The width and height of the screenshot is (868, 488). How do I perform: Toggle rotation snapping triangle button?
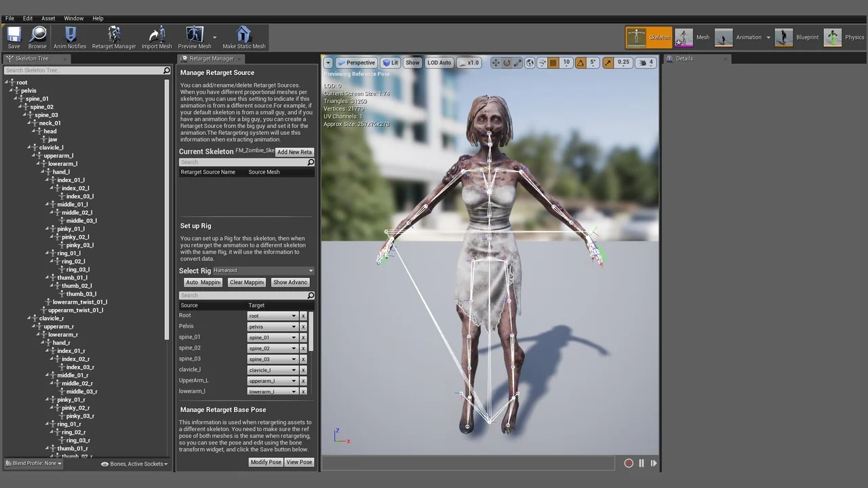pos(580,63)
